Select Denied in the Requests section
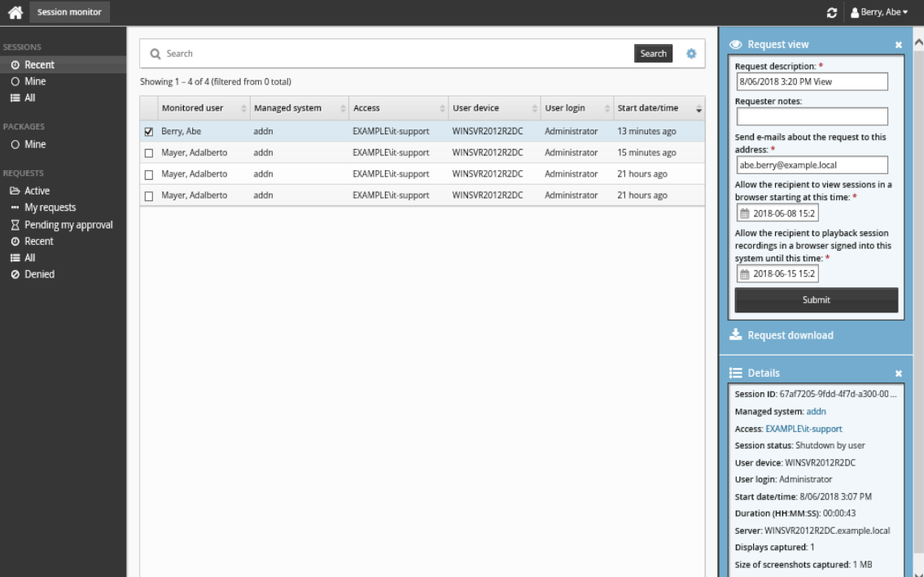The image size is (924, 577). [39, 274]
